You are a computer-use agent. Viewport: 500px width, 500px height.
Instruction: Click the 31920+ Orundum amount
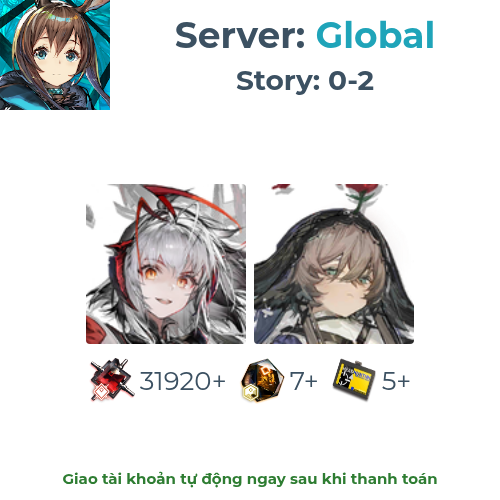pyautogui.click(x=182, y=381)
